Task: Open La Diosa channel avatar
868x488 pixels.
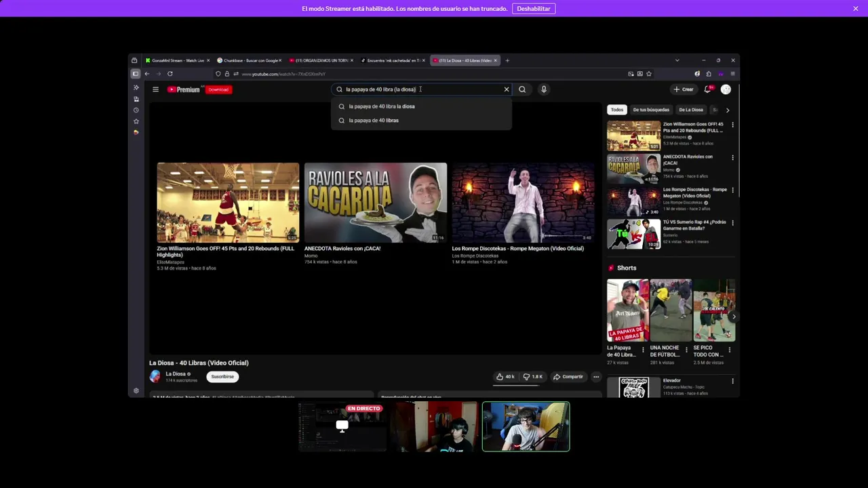Action: [155, 376]
